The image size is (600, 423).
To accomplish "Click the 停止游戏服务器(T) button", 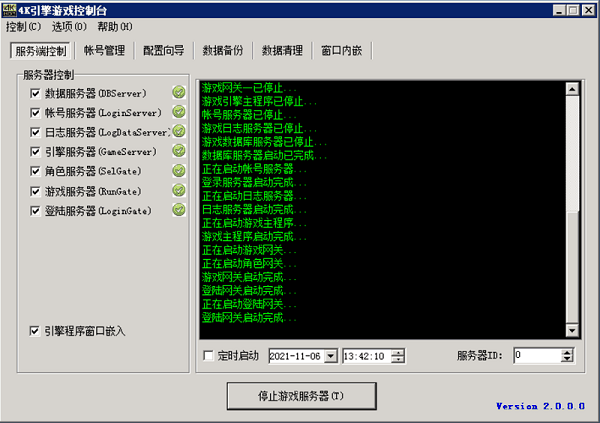I will click(x=301, y=396).
